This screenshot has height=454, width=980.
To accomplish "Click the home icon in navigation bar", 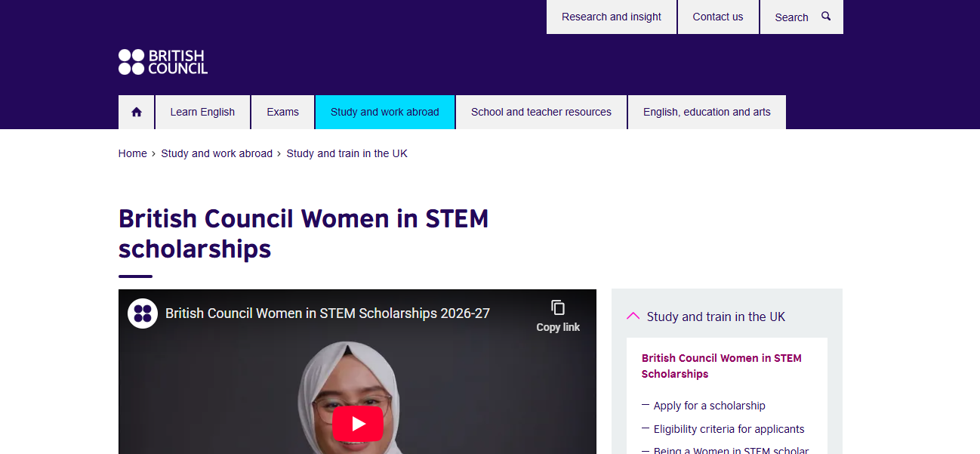I will pos(137,112).
